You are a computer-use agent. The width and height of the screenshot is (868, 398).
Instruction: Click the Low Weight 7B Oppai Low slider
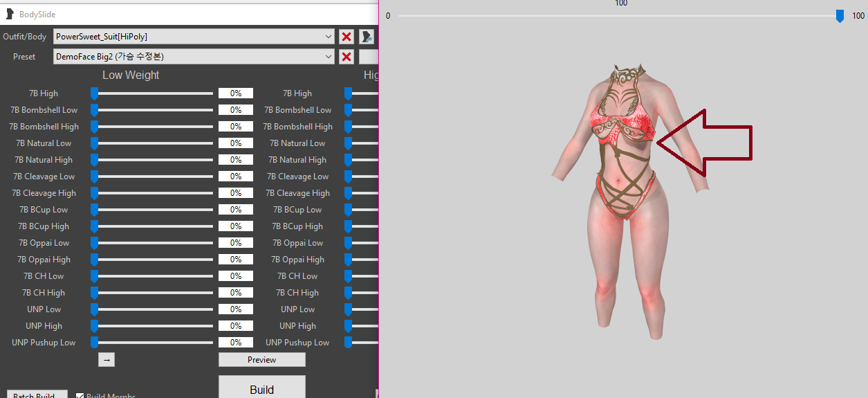click(x=153, y=243)
